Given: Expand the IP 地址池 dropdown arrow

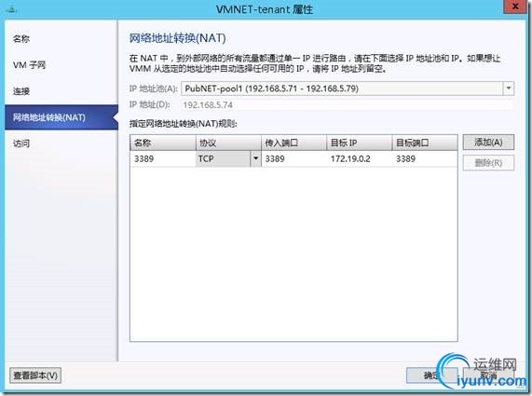Looking at the screenshot, I should 509,89.
